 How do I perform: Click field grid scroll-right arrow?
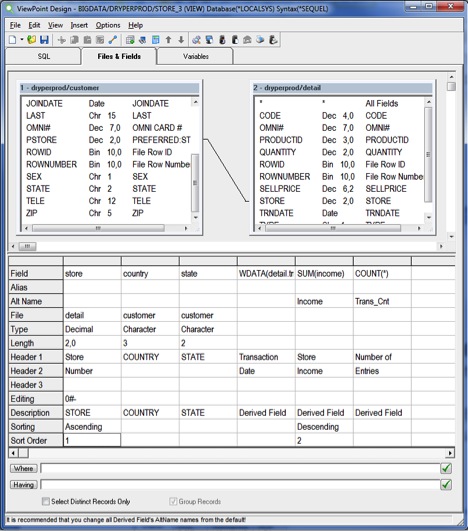(x=450, y=453)
